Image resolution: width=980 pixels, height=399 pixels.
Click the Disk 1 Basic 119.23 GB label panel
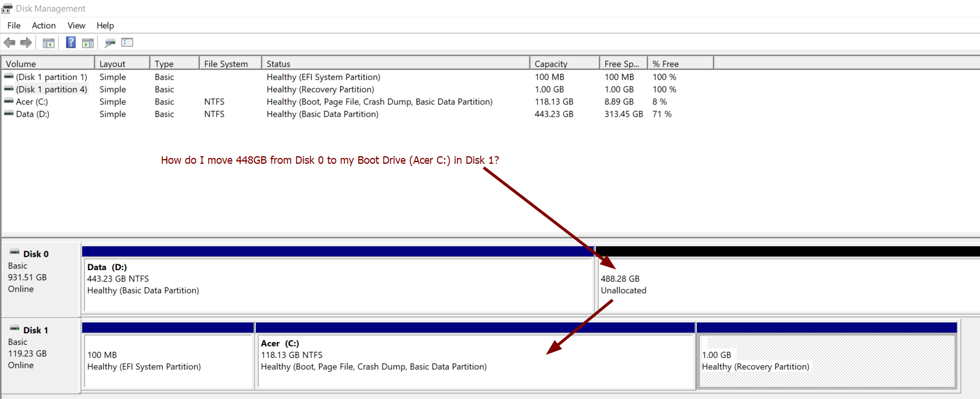41,355
